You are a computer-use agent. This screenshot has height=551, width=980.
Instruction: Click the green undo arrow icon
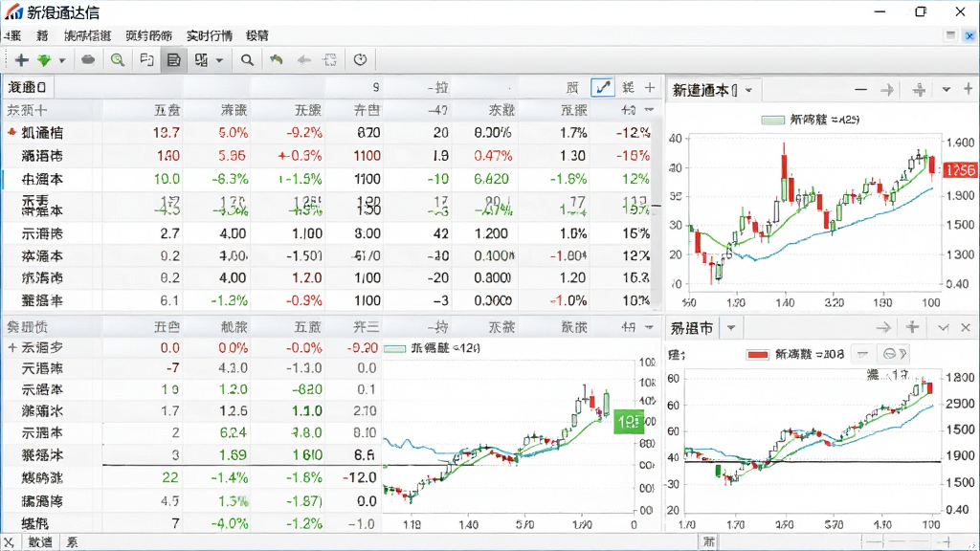[x=277, y=60]
